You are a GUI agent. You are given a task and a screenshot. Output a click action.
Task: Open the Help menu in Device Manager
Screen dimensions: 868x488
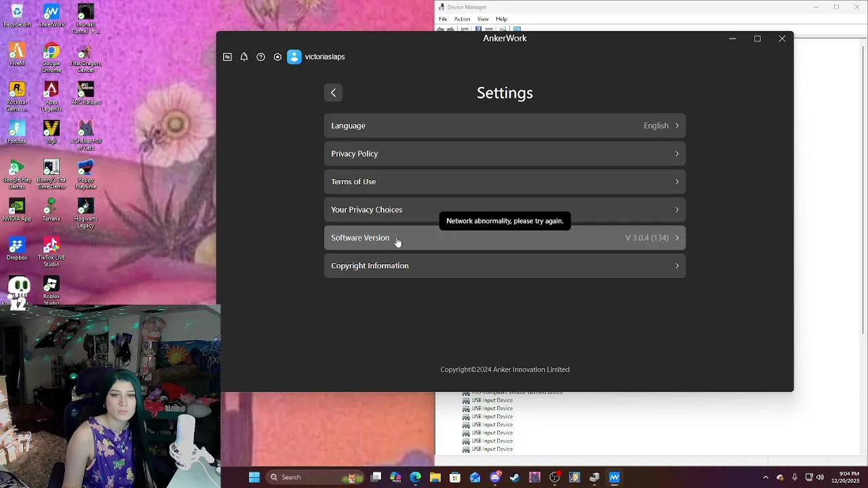501,19
